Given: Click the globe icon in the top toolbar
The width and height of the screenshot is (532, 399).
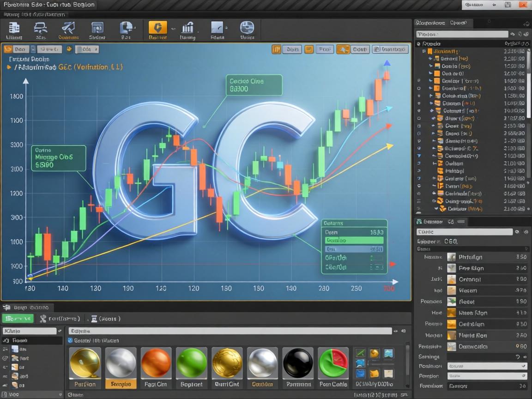Looking at the screenshot, I should point(247,29).
